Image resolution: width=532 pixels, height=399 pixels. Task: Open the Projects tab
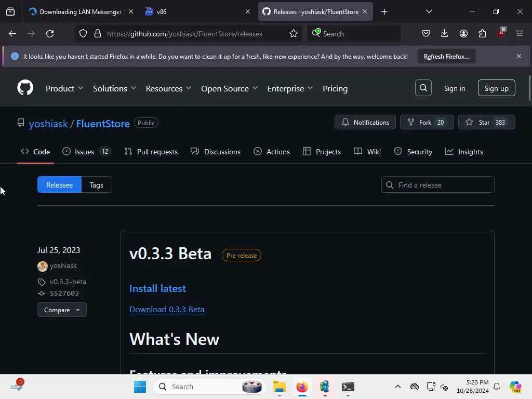321,152
